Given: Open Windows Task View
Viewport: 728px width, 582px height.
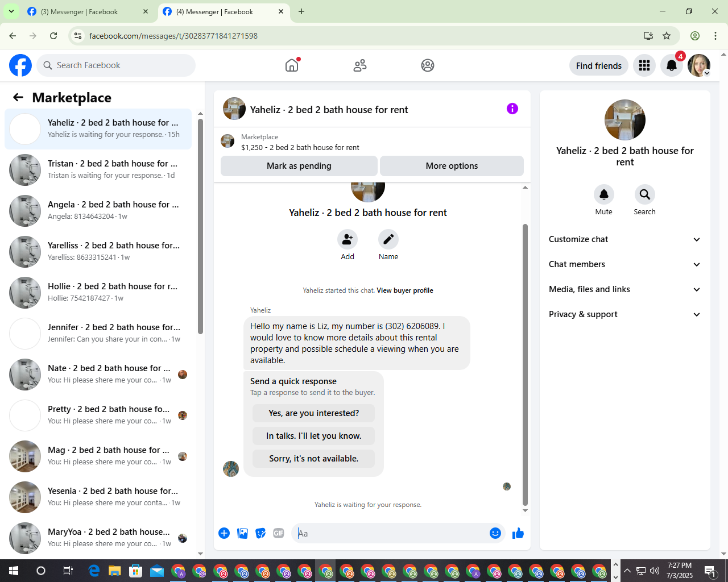Looking at the screenshot, I should 68,571.
